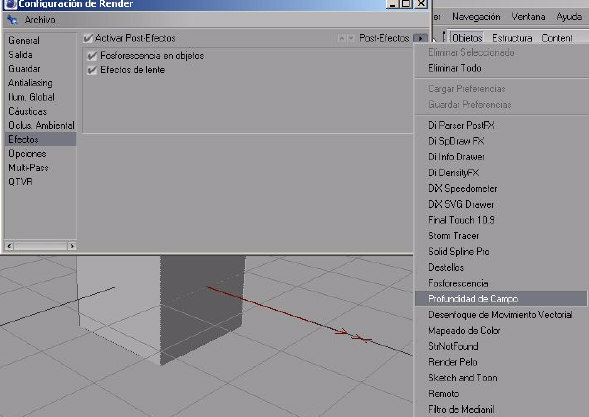The width and height of the screenshot is (589, 417).
Task: Add the Di SpDraw FX effect
Action: tap(456, 141)
